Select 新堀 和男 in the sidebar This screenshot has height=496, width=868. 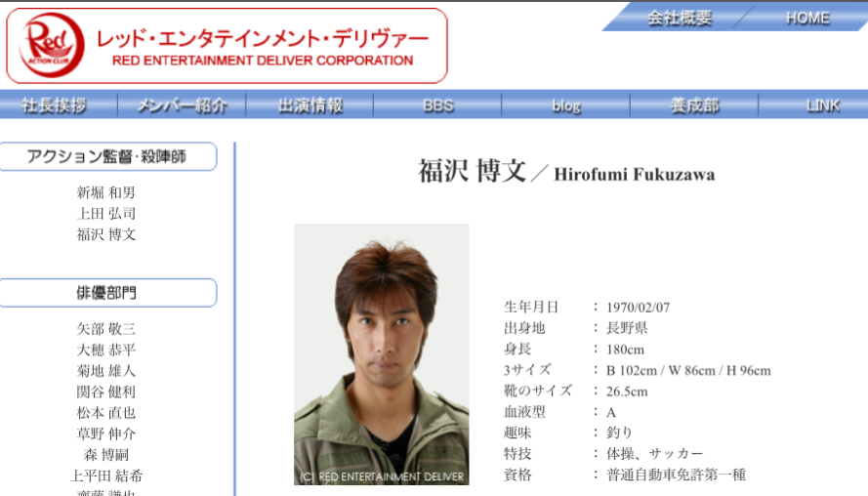pyautogui.click(x=106, y=192)
